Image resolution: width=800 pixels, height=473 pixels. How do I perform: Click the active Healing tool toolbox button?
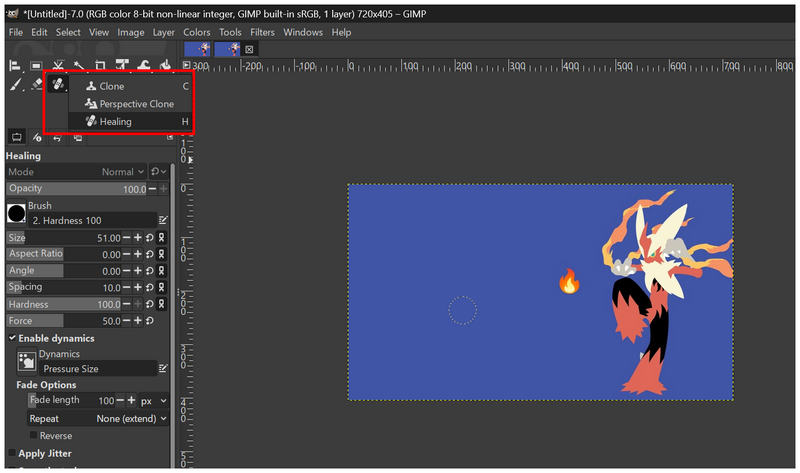pos(58,84)
